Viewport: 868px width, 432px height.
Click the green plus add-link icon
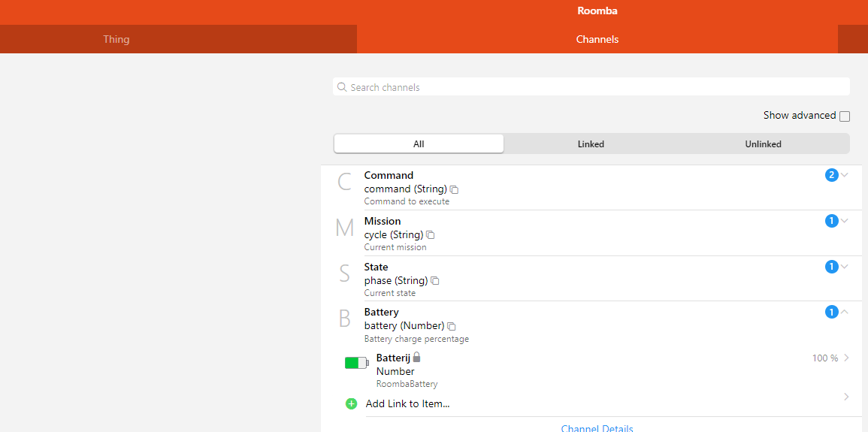tap(351, 403)
